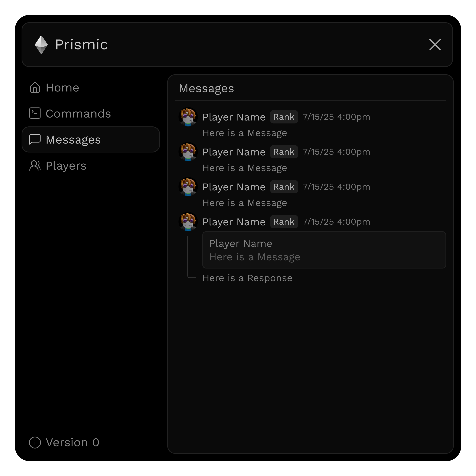Click the quoted message reply box

click(x=324, y=250)
